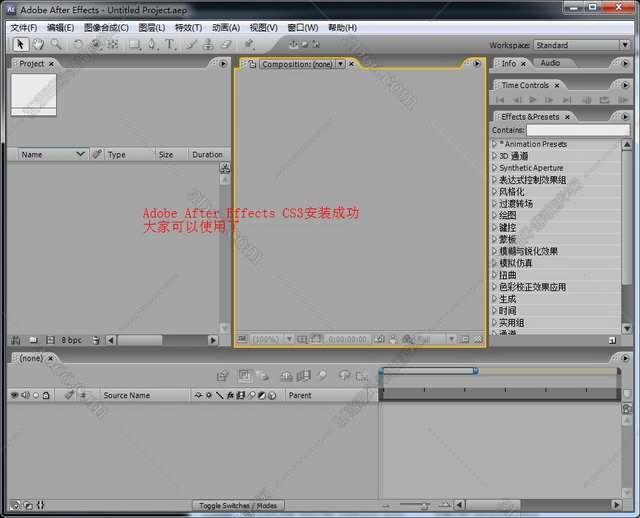Click the timeline time navigator bar
This screenshot has width=640, height=518.
(427, 371)
